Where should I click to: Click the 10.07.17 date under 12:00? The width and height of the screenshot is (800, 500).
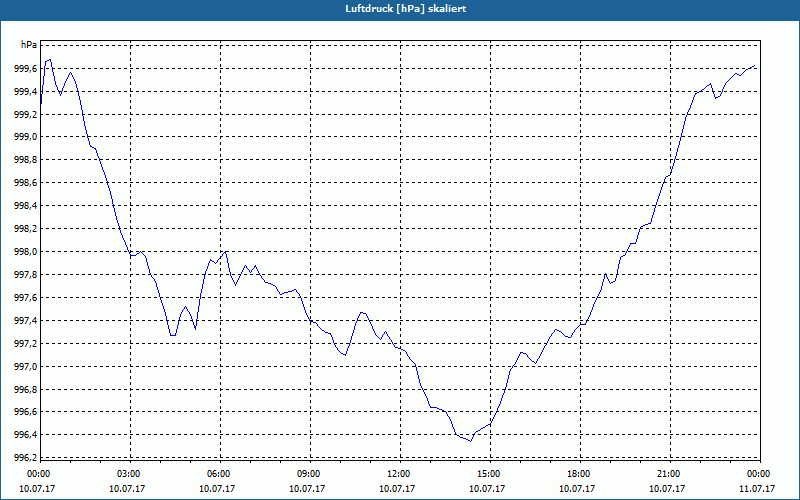(x=397, y=489)
